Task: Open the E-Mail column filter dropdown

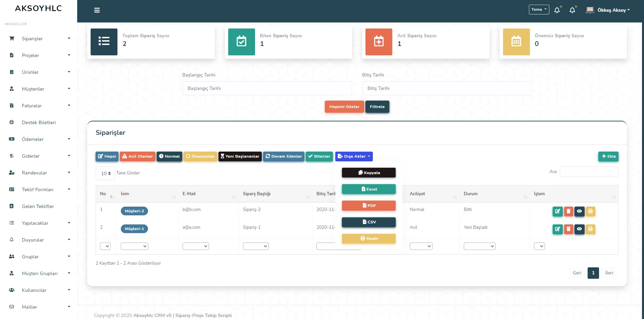Action: [196, 246]
